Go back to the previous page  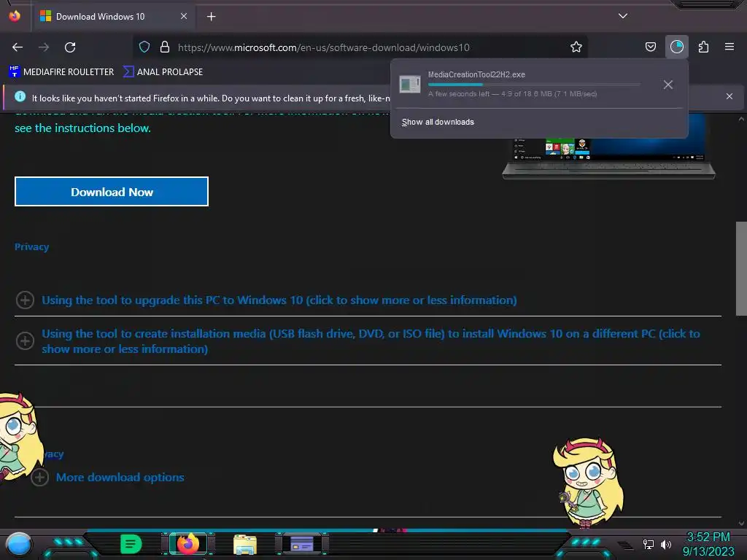(x=18, y=47)
